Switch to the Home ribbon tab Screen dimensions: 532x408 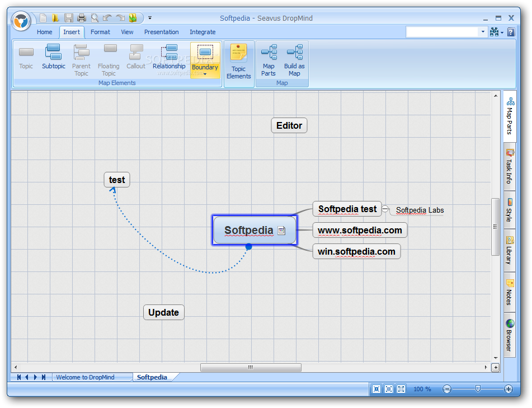tap(44, 32)
